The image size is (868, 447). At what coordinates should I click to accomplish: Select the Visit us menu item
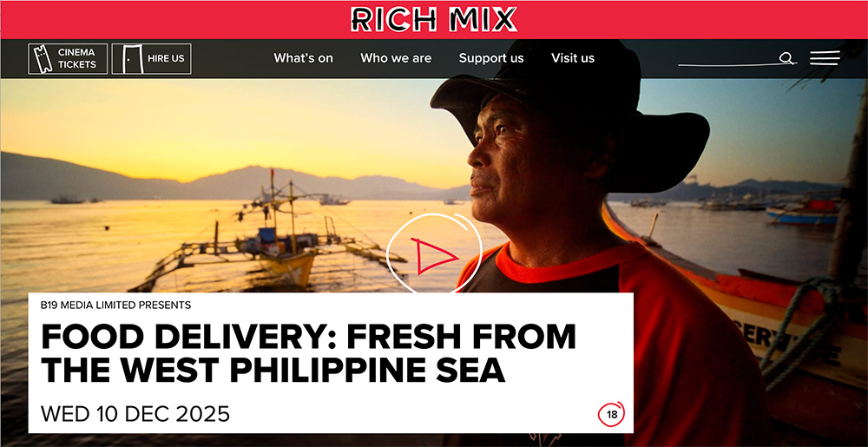[573, 58]
